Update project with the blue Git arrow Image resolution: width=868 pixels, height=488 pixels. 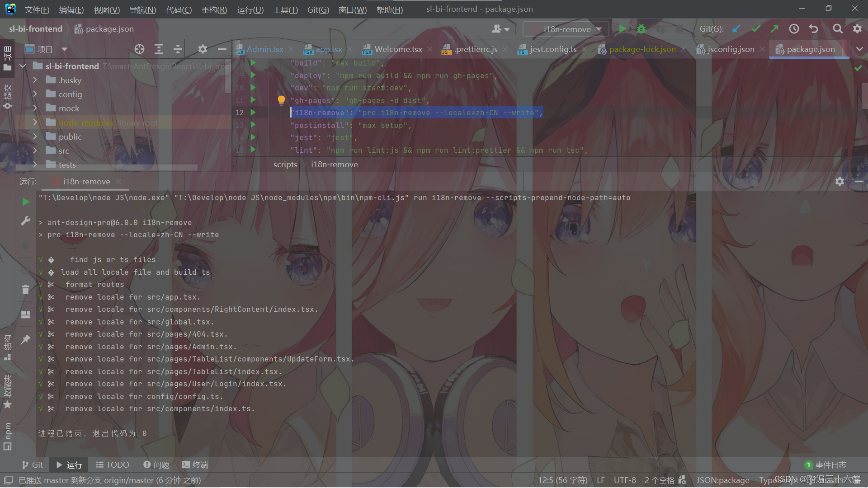[x=736, y=29]
